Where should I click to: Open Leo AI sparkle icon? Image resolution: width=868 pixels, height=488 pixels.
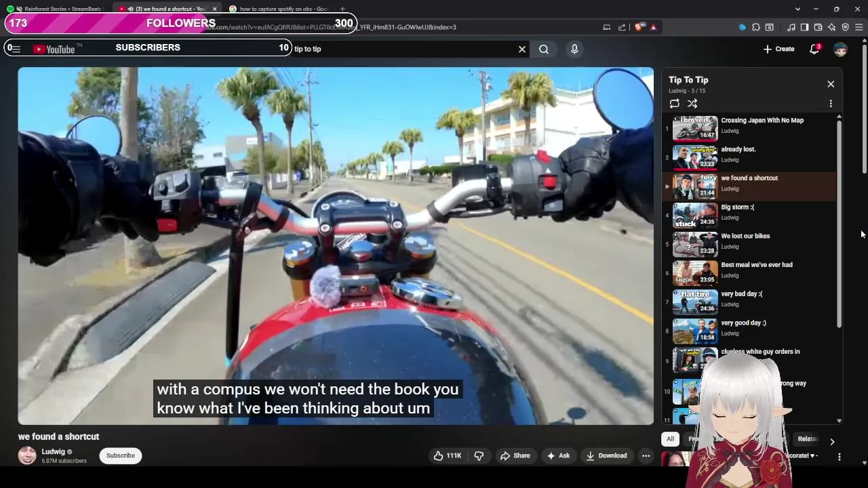(x=831, y=27)
